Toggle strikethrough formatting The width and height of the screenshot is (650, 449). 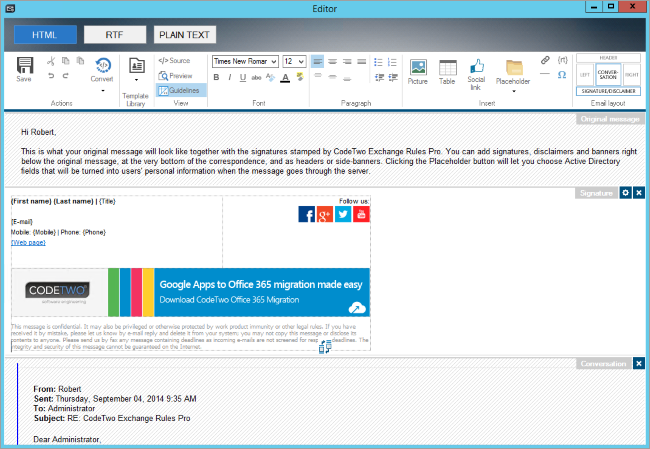(257, 77)
